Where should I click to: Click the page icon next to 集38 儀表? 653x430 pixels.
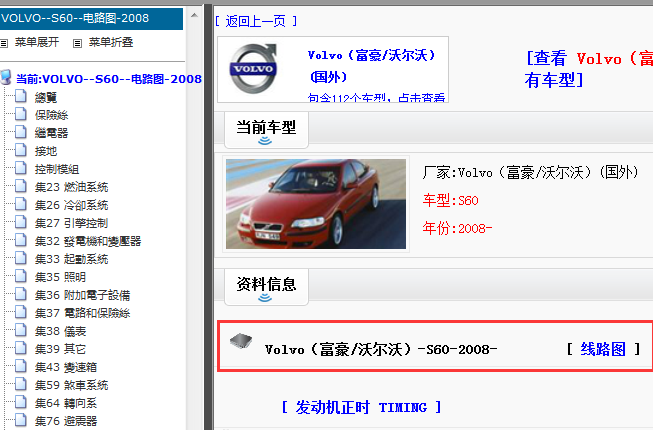pyautogui.click(x=21, y=331)
